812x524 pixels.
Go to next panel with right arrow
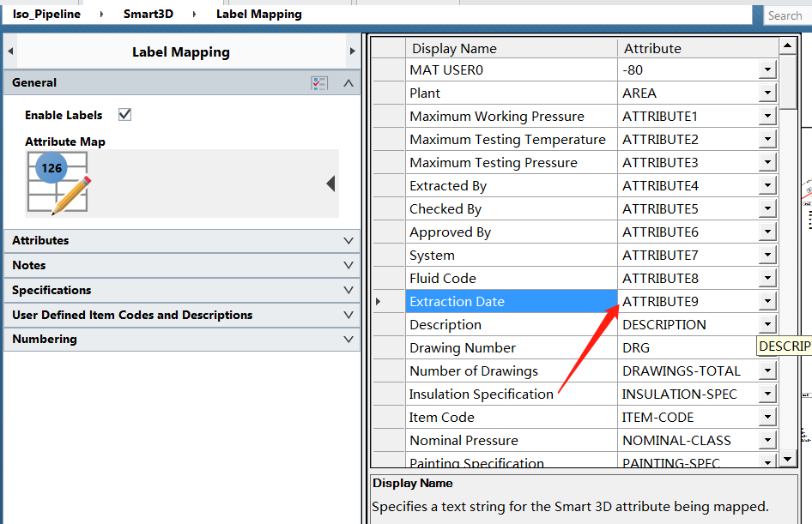coord(353,51)
